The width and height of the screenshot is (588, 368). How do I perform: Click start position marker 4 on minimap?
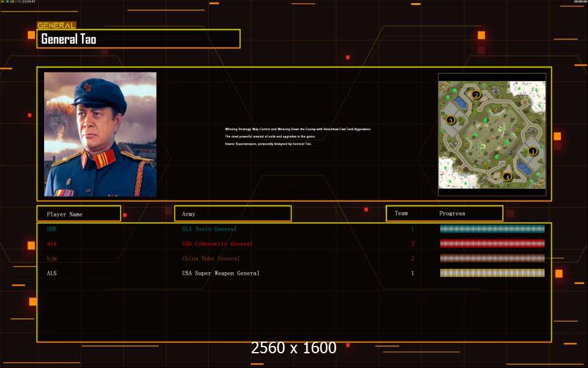507,177
